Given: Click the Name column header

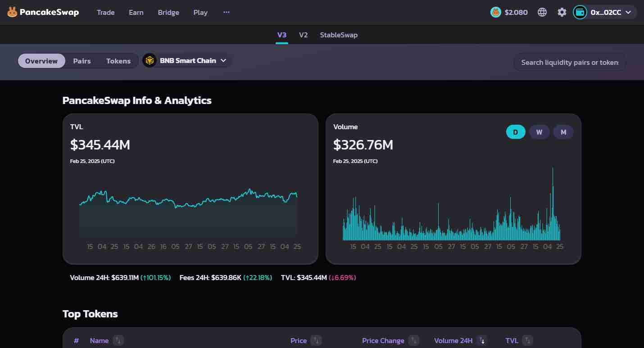Looking at the screenshot, I should click(99, 340).
